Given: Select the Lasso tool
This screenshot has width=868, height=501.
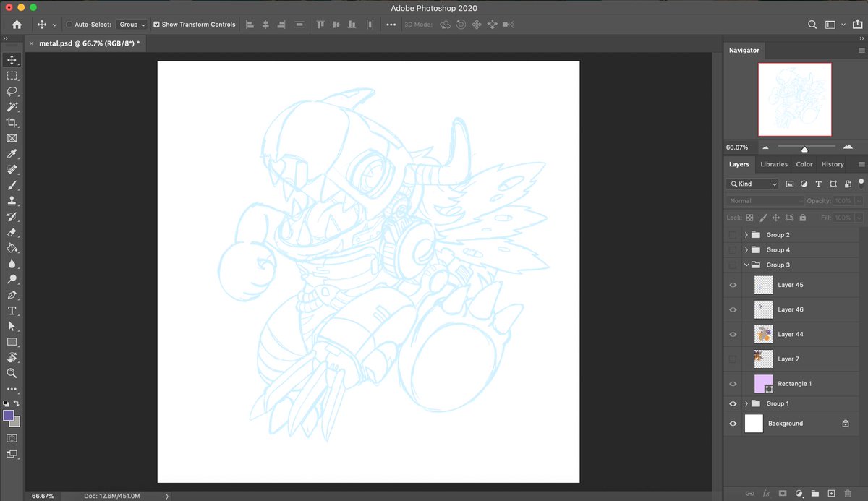Looking at the screenshot, I should pos(12,92).
